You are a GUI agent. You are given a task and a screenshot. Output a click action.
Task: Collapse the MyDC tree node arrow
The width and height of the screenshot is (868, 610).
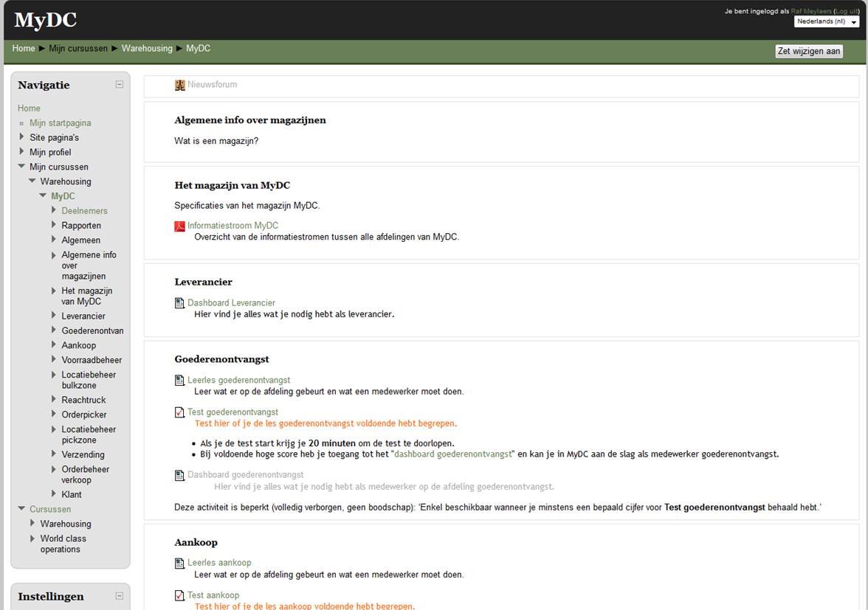[x=43, y=195]
